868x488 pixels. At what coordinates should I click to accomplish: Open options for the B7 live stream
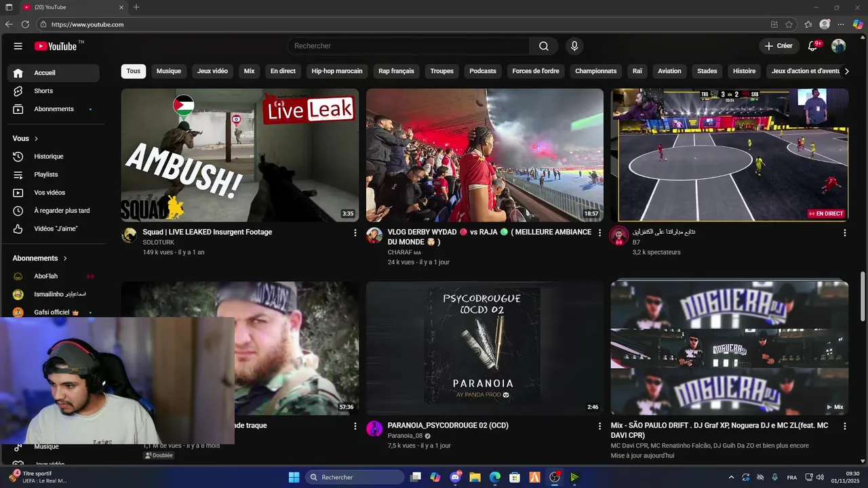[844, 232]
